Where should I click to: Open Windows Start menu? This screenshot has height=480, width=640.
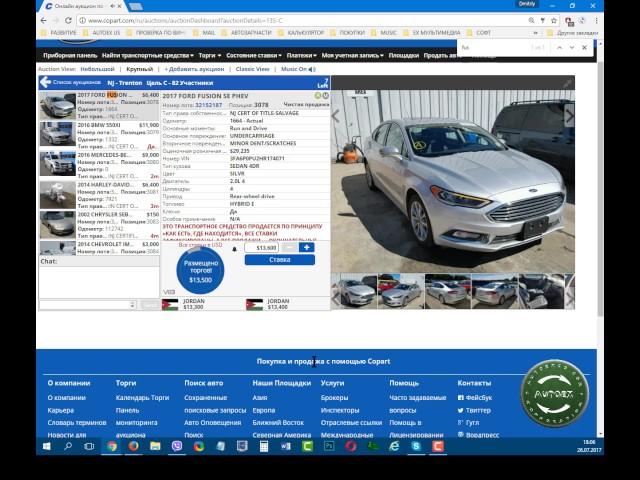click(x=47, y=447)
